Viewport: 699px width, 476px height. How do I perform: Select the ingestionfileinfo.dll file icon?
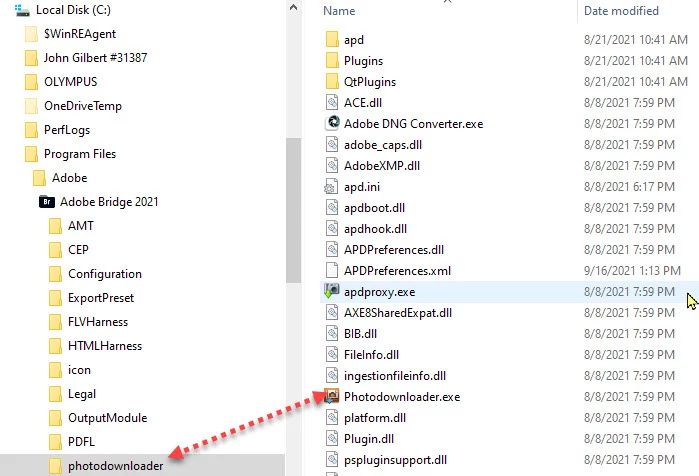point(332,376)
